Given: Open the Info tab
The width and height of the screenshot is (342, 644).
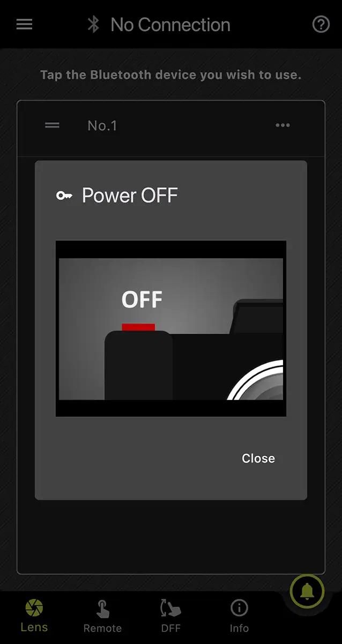Looking at the screenshot, I should pos(239,616).
